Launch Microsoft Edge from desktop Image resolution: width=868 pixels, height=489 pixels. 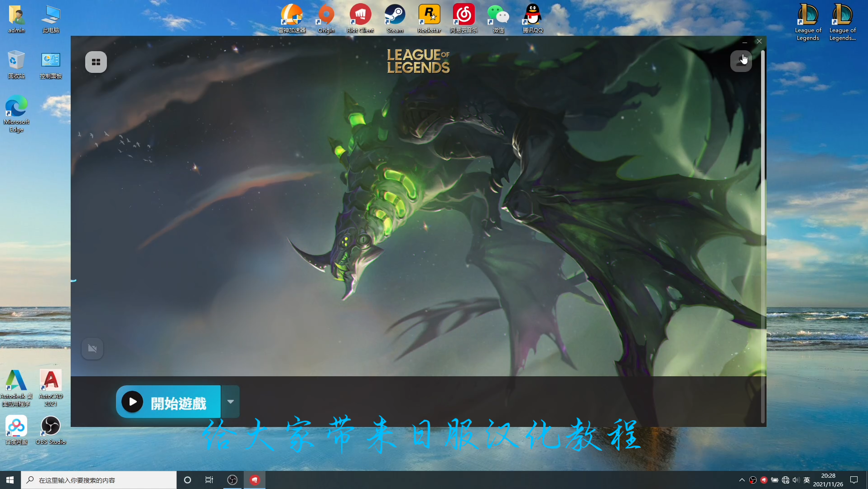point(16,114)
